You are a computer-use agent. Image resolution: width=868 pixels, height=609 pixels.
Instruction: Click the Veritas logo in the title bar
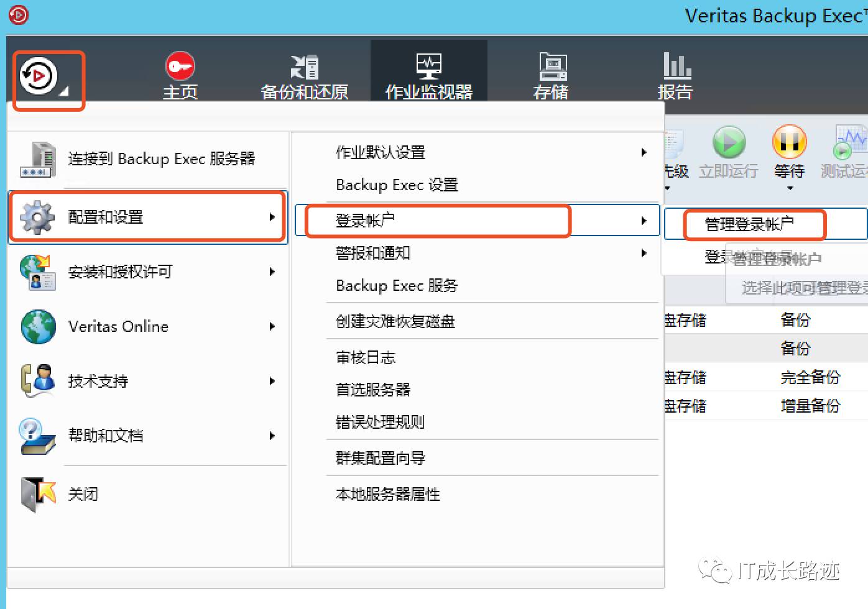click(x=18, y=14)
